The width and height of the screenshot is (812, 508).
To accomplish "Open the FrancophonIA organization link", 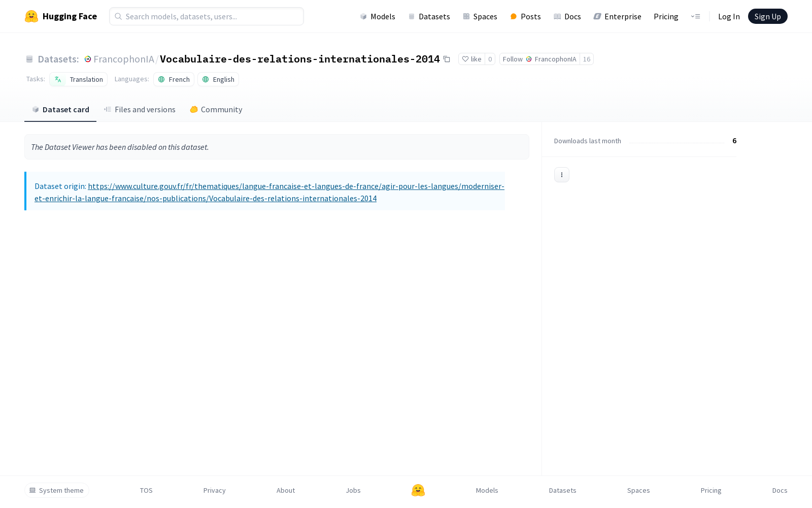I will click(124, 59).
